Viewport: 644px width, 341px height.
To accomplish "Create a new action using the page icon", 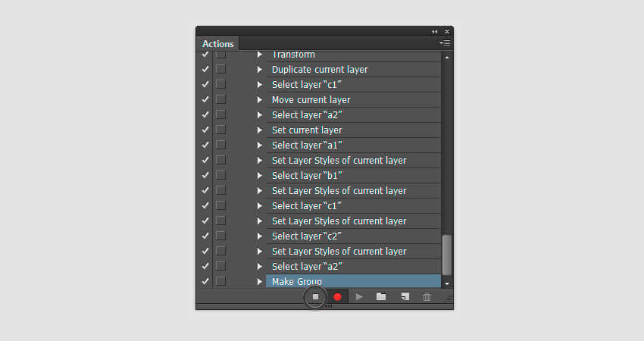I will (x=405, y=296).
